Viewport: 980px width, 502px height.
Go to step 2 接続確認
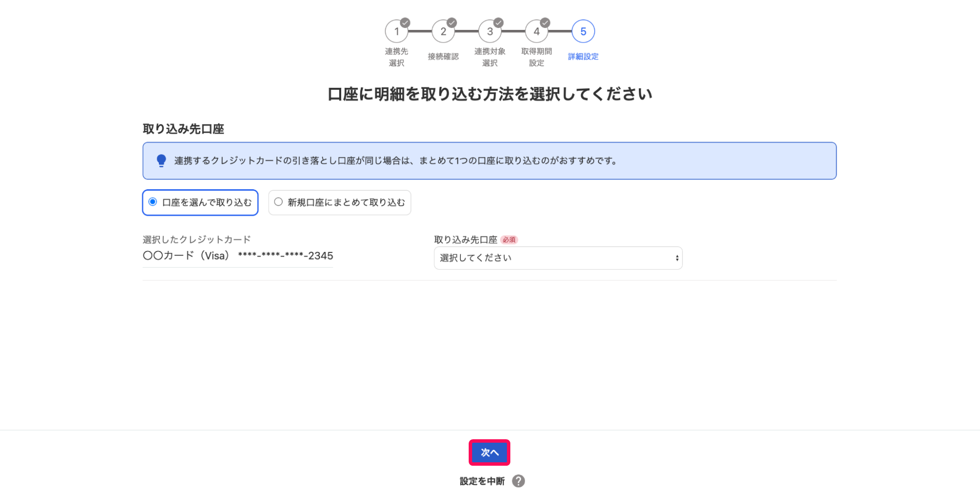pos(443,31)
